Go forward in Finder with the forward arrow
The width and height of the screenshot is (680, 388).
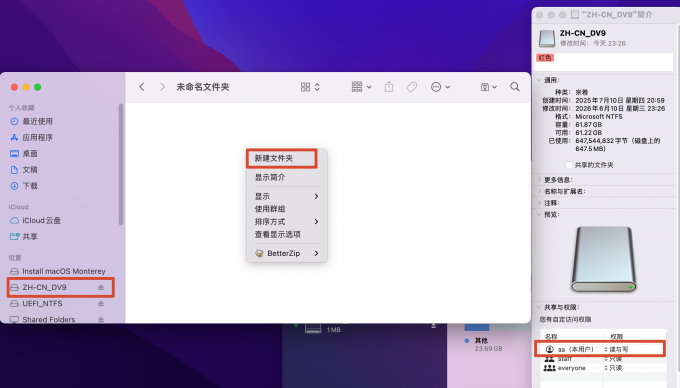coord(162,87)
